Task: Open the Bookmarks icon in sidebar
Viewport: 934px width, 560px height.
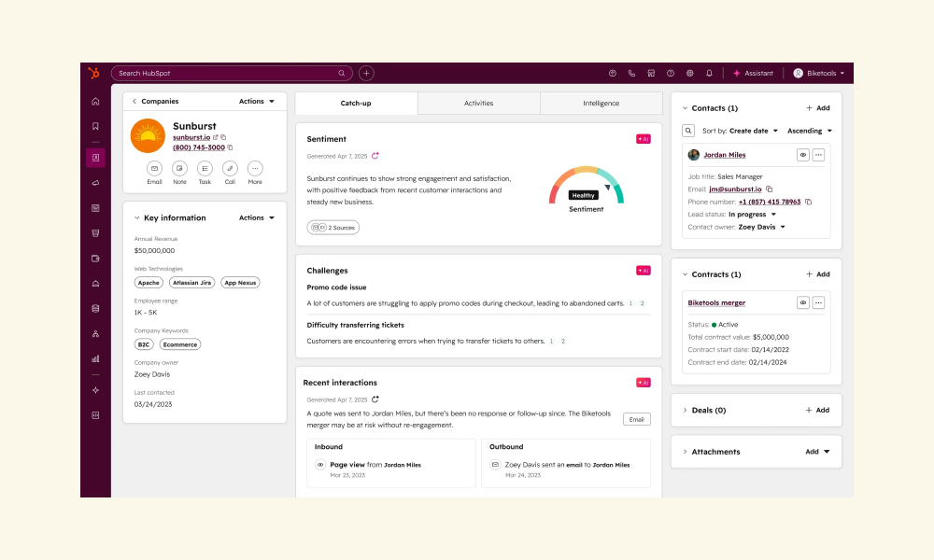Action: (x=95, y=126)
